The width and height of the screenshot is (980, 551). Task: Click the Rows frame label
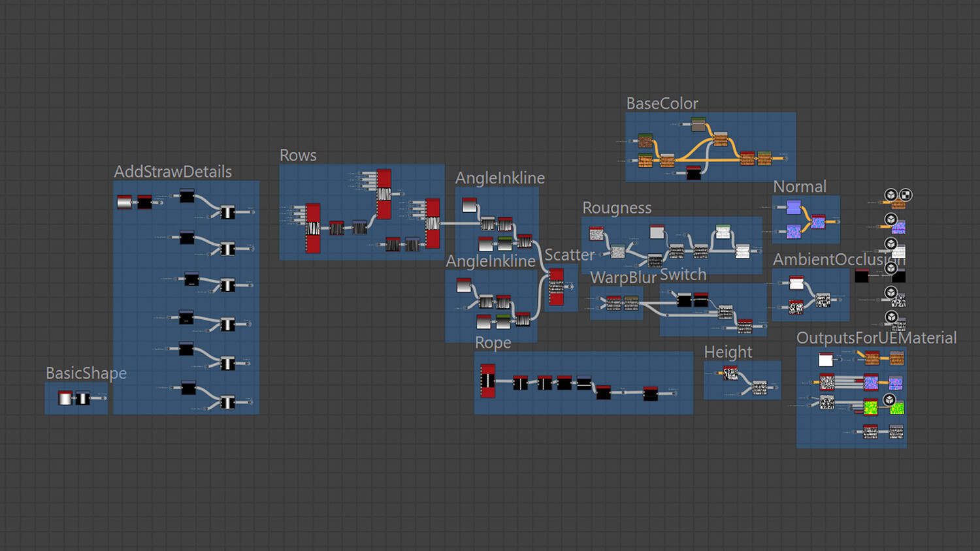298,155
